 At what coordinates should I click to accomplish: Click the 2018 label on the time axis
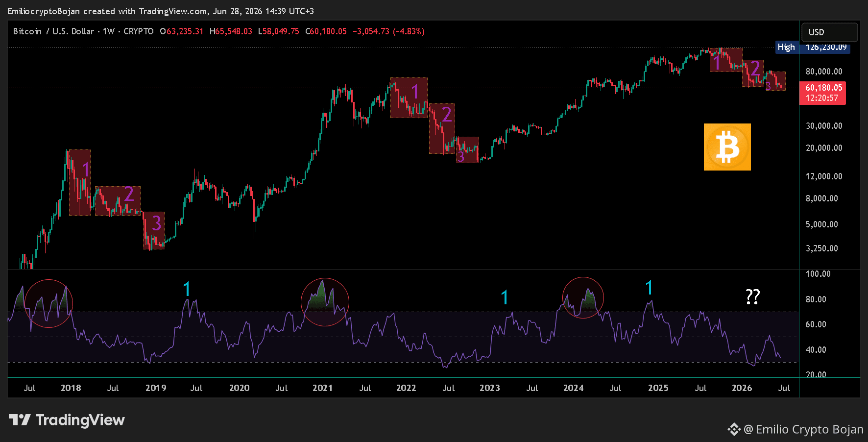(71, 388)
